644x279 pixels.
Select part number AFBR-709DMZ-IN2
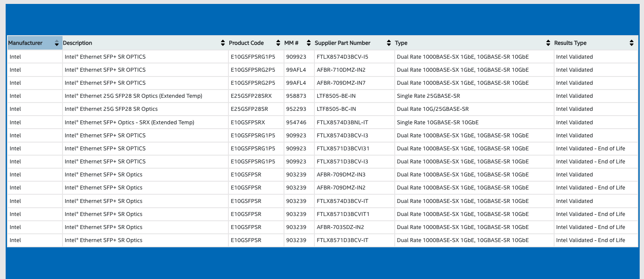click(341, 187)
